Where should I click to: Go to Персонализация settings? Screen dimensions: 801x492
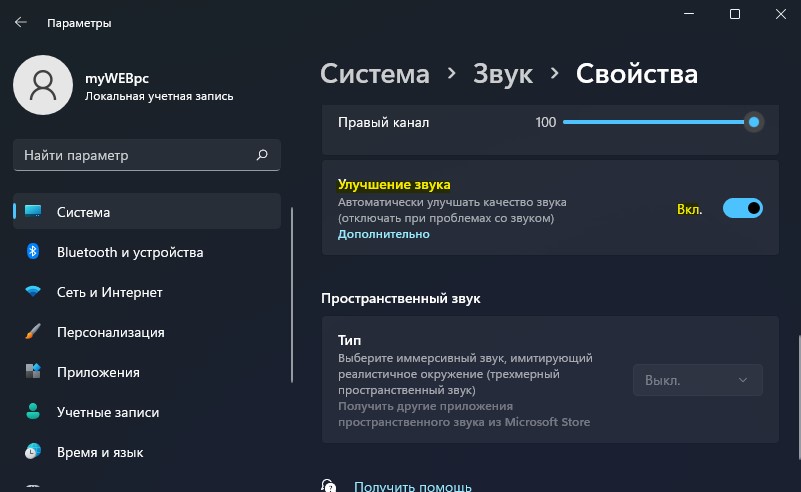pos(147,332)
